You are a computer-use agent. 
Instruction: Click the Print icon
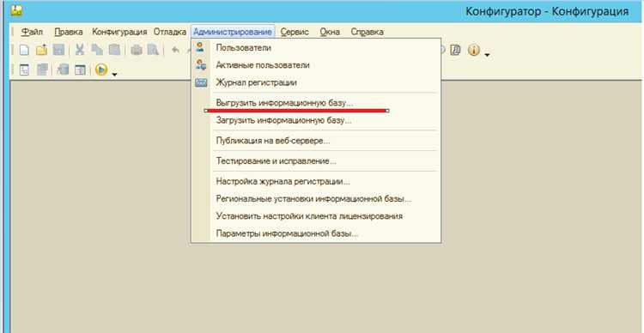(x=137, y=50)
